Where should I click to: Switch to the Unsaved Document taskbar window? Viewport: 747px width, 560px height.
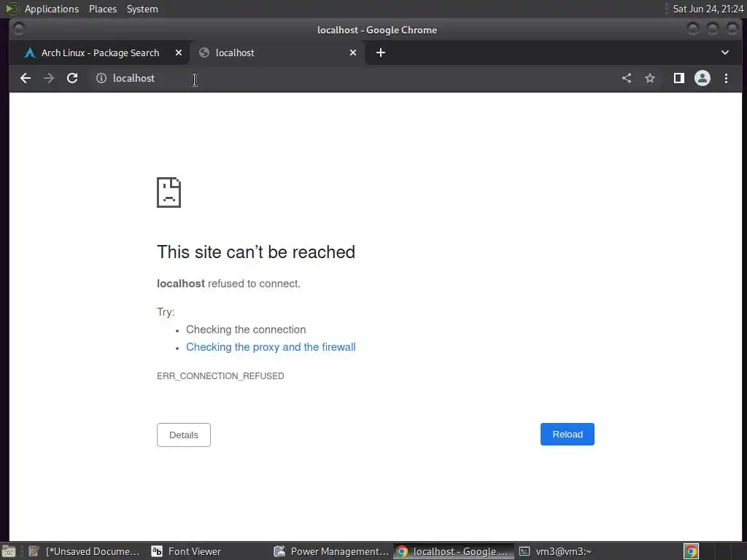pos(84,551)
